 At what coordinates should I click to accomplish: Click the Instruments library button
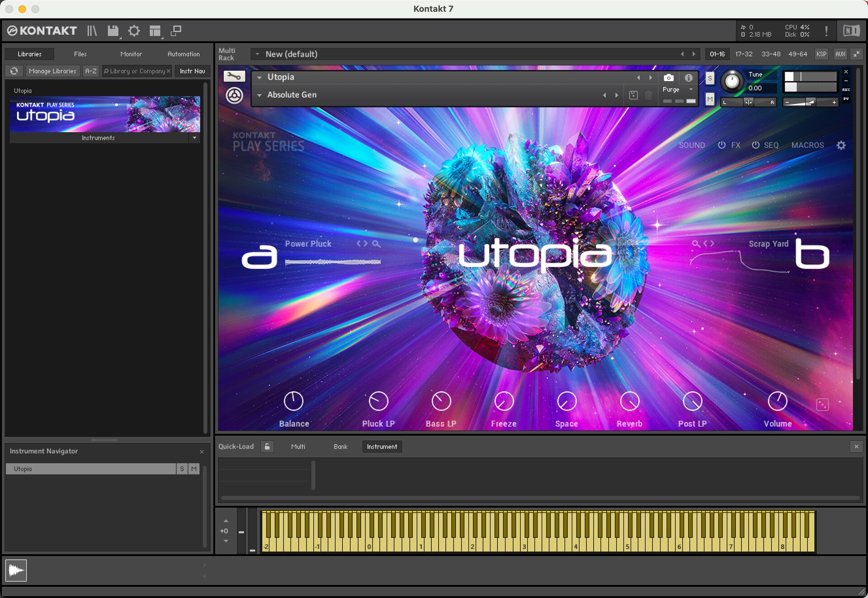(98, 138)
